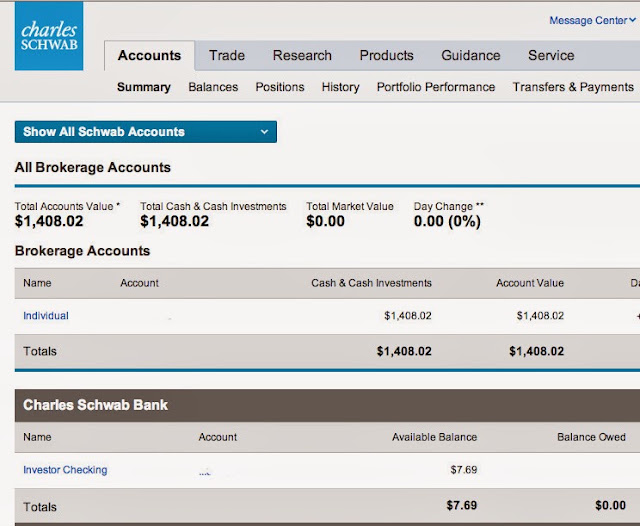The width and height of the screenshot is (640, 526).
Task: Expand the Show All Schwab Accounts selector
Action: 146,132
